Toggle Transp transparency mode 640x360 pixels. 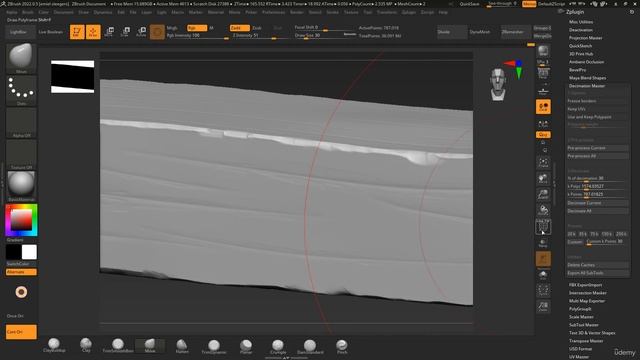coord(543,243)
